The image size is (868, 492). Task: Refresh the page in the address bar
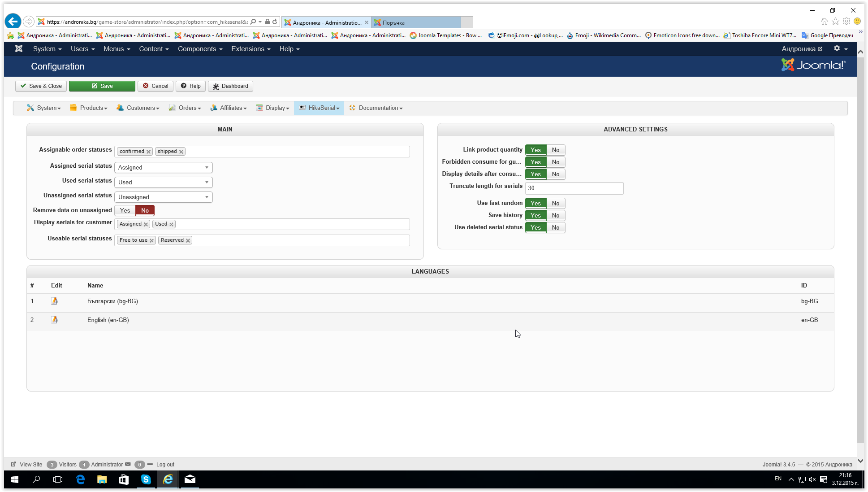[x=275, y=22]
